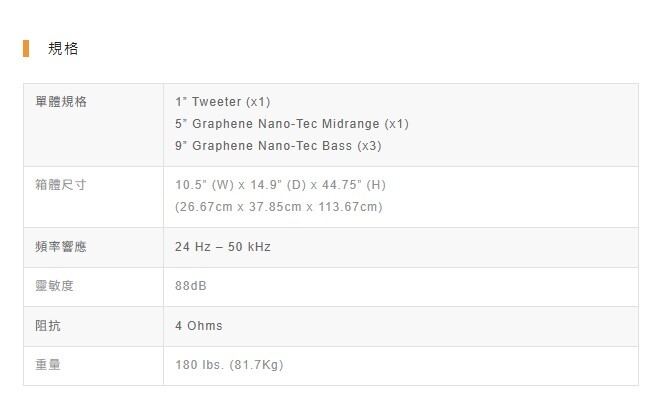Click the 頻率響應 row label
The width and height of the screenshot is (653, 405).
(60, 246)
